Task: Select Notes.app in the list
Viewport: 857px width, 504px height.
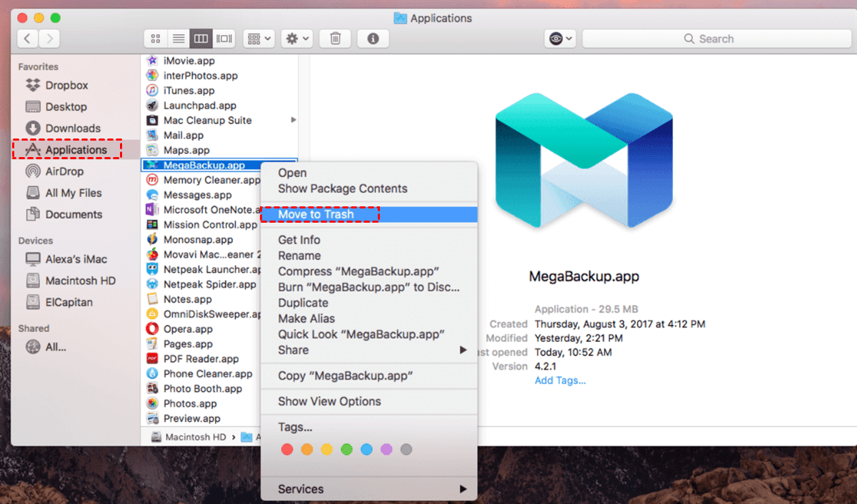Action: (x=187, y=299)
